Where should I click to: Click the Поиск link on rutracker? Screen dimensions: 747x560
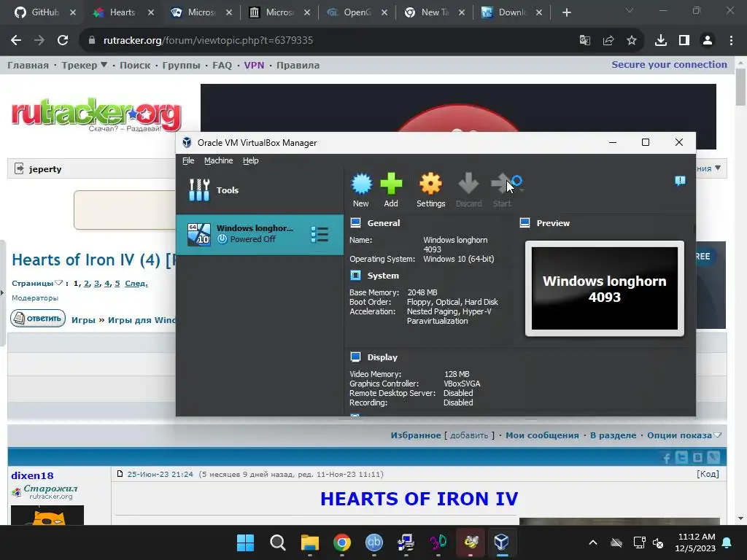[135, 65]
